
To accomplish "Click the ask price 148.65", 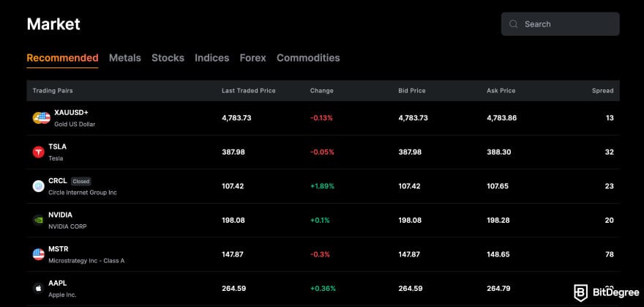I will [x=498, y=254].
